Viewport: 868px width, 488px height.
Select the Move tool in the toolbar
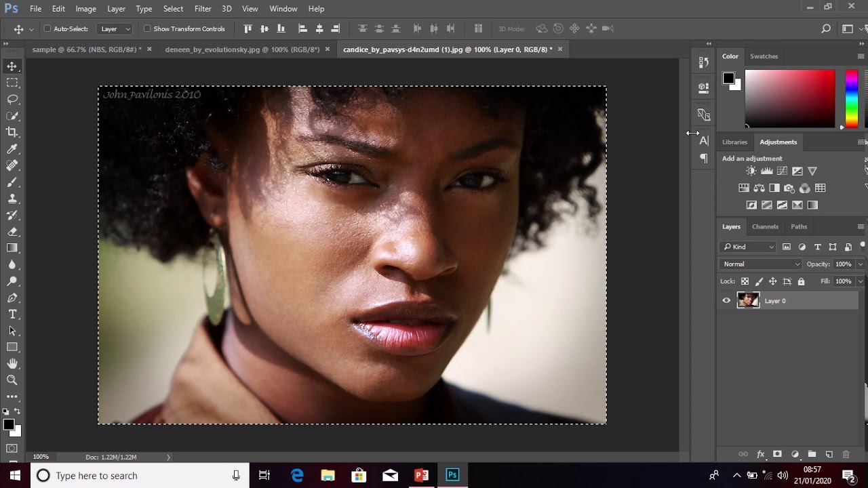(12, 66)
